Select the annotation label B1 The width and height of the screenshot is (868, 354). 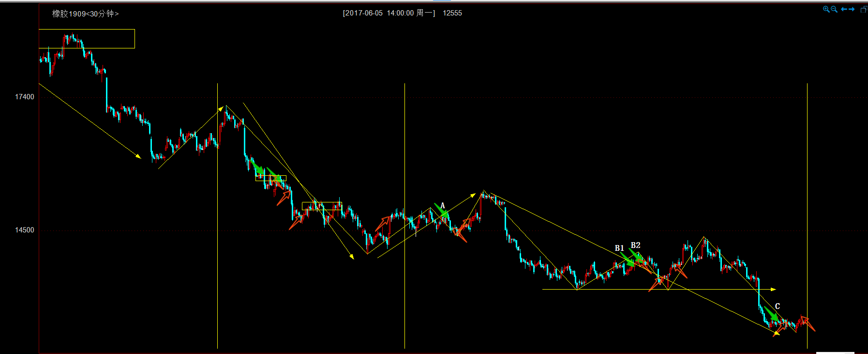(619, 248)
